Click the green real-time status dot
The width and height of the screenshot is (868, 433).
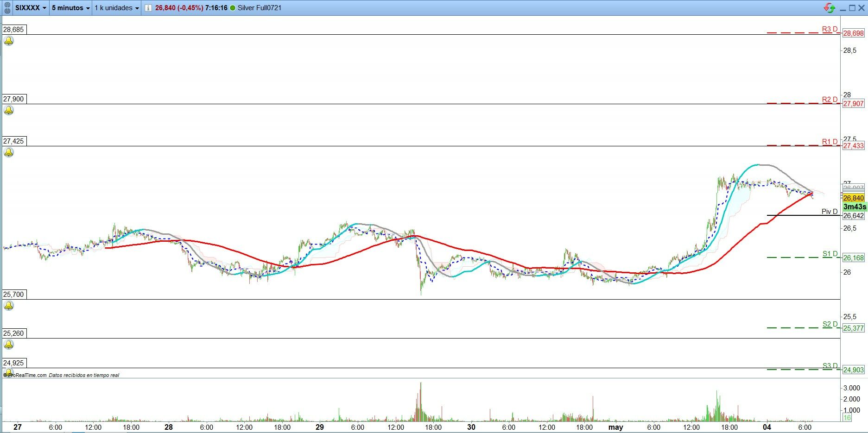click(x=233, y=8)
